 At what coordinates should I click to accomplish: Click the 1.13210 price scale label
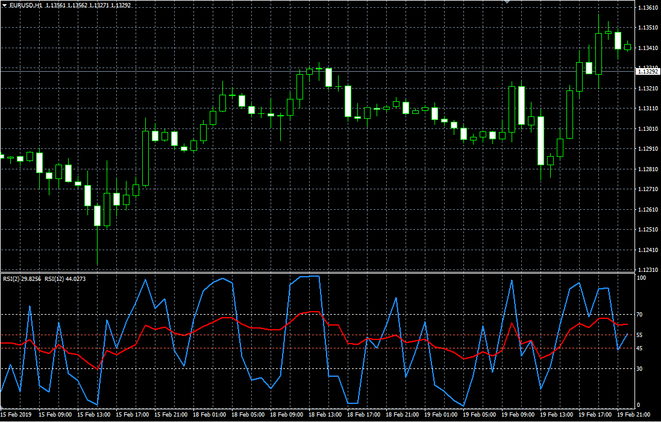[x=648, y=89]
